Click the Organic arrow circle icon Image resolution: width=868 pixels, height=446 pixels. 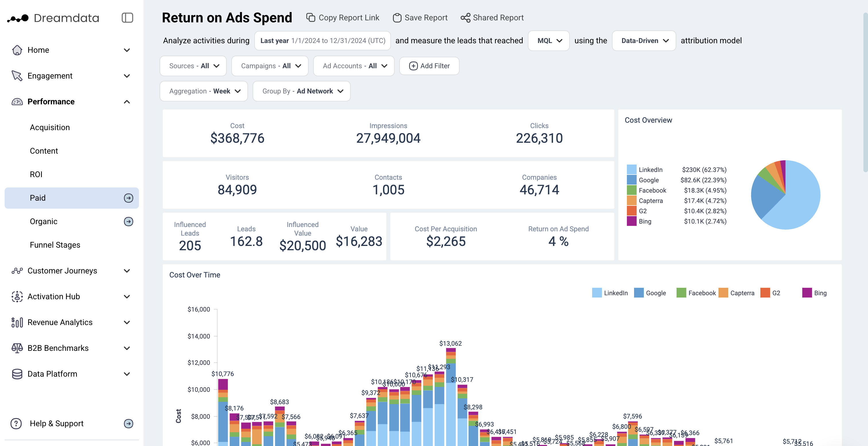click(x=128, y=222)
